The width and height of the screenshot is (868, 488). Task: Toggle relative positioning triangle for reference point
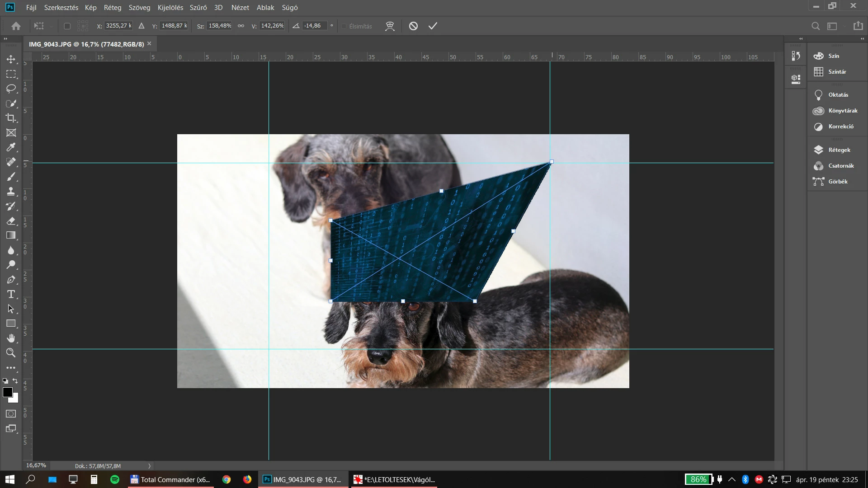pos(142,26)
